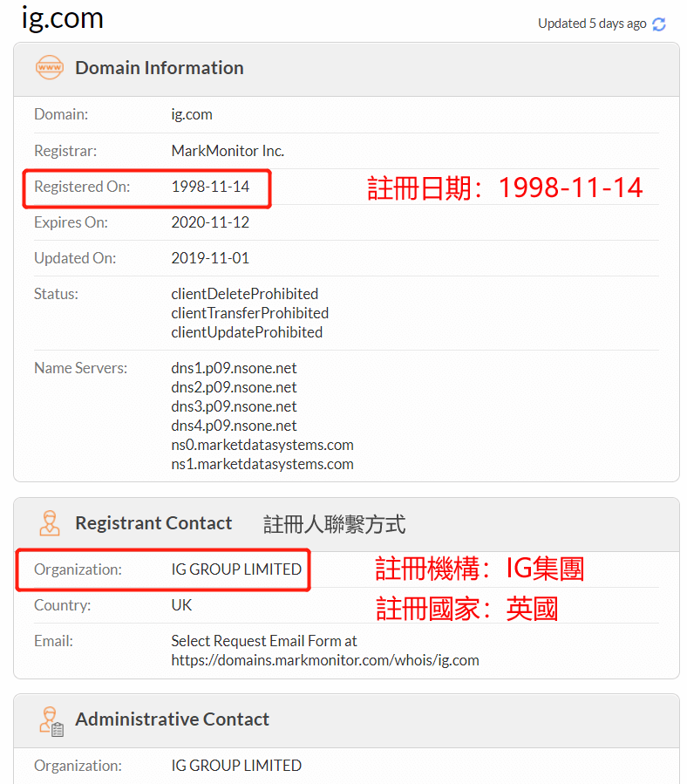Select the Registrant Contact section header
Screen dimensions: 687x784
(x=153, y=522)
